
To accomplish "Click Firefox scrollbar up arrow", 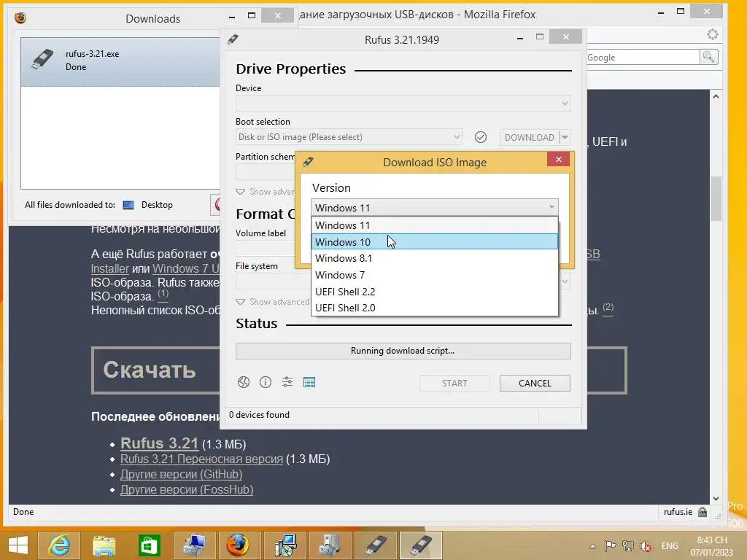I will pyautogui.click(x=716, y=96).
